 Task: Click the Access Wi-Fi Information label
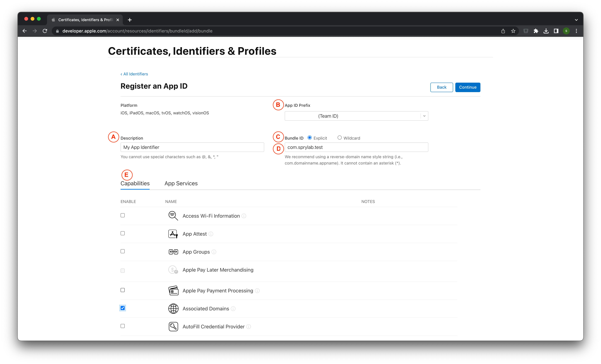coord(211,216)
